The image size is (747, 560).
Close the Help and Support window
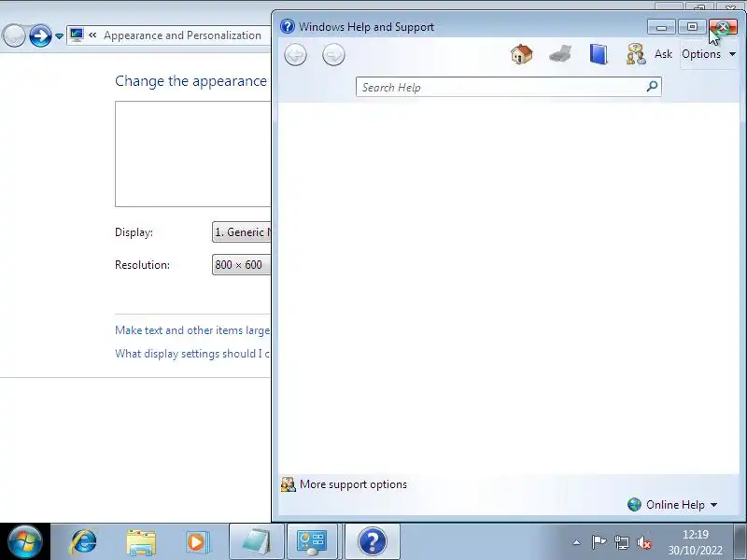tap(723, 27)
